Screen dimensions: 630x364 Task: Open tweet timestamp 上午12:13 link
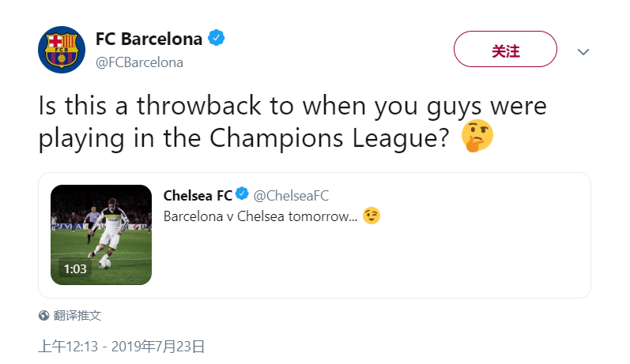coord(68,347)
